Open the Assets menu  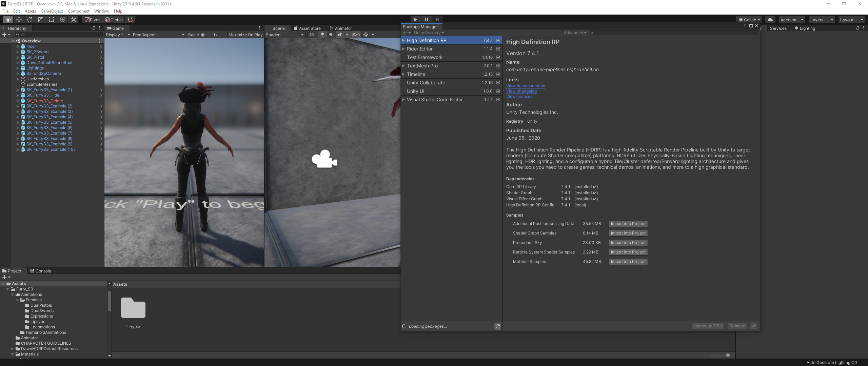[x=30, y=11]
